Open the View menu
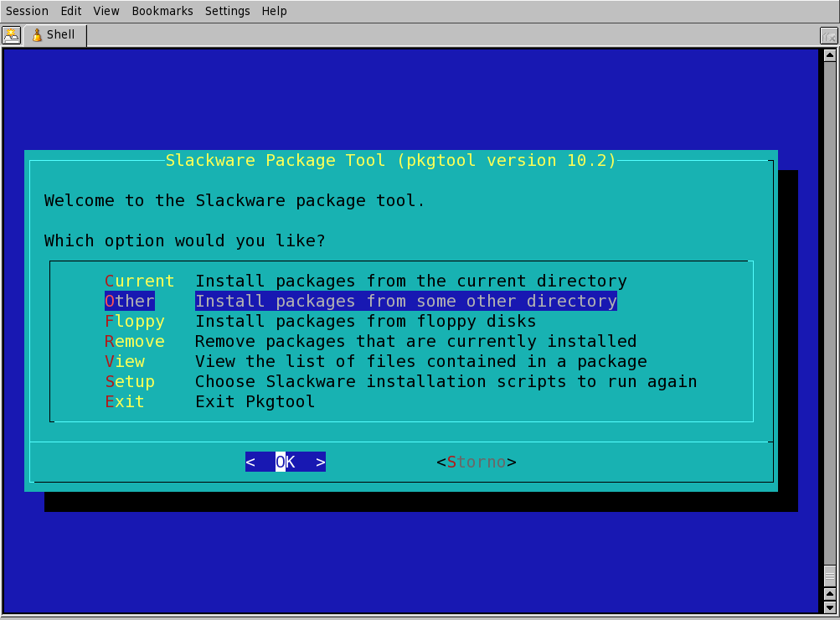The image size is (840, 620). pyautogui.click(x=106, y=11)
